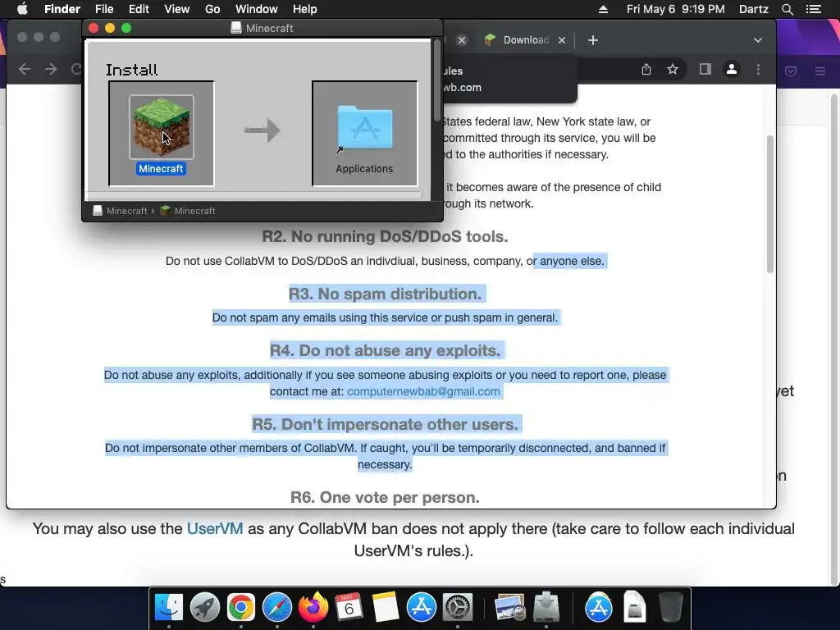Open the Firefox Pocket icon behind Chrome
Viewport: 840px width, 630px height.
pos(791,71)
